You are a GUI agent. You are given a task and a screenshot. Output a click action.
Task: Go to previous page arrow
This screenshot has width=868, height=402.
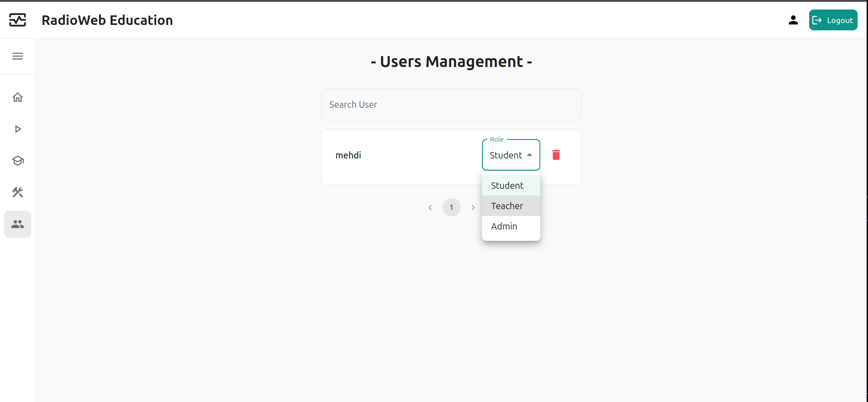coord(430,207)
